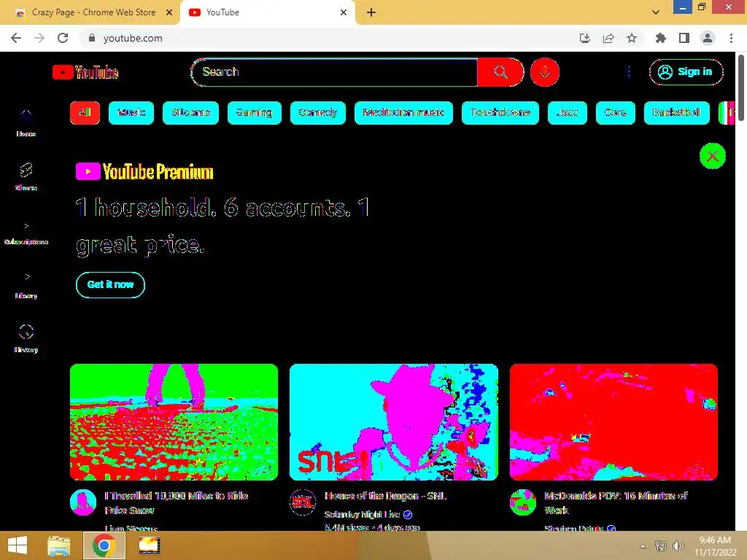This screenshot has width=747, height=560.
Task: Click the YouTube logo
Action: coord(85,72)
